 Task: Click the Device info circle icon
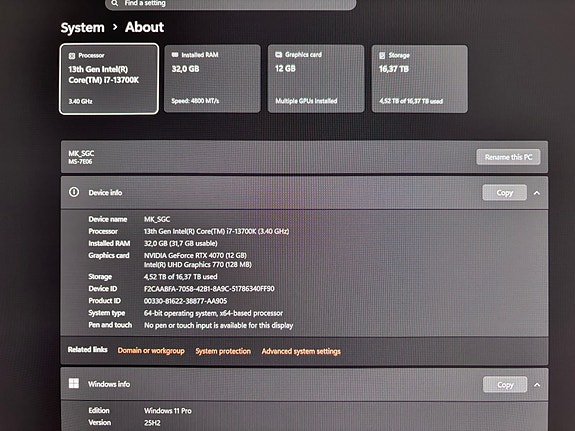(74, 192)
